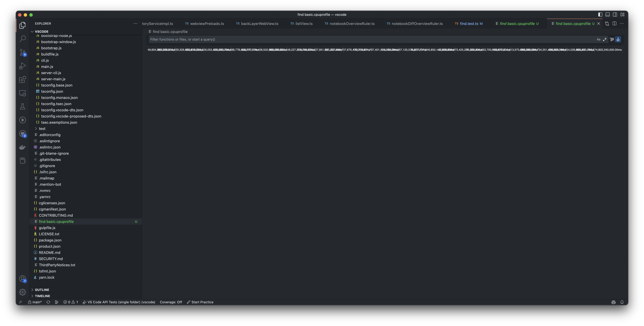Switch to the listView.ts tab
644x326 pixels.
tap(304, 24)
